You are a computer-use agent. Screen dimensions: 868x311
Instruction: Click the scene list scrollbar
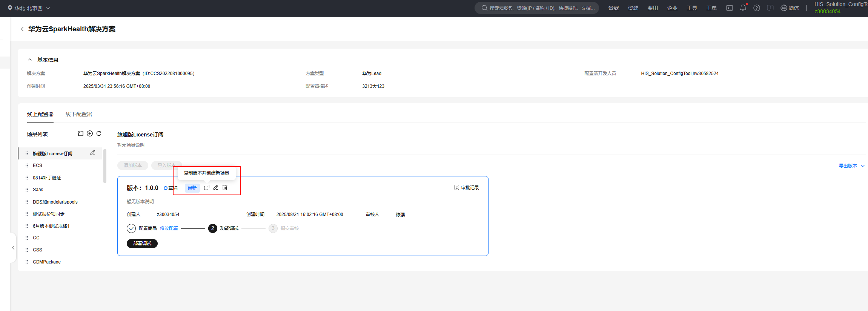[105, 166]
